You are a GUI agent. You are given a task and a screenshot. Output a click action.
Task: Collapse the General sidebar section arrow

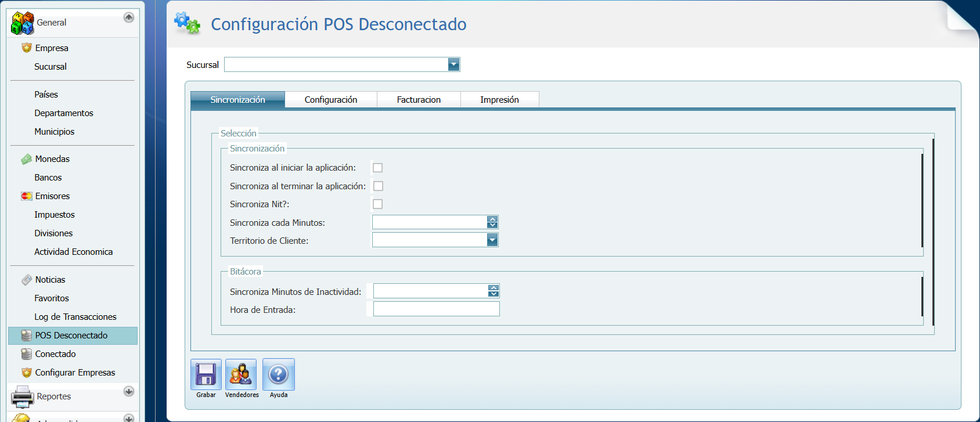point(129,17)
